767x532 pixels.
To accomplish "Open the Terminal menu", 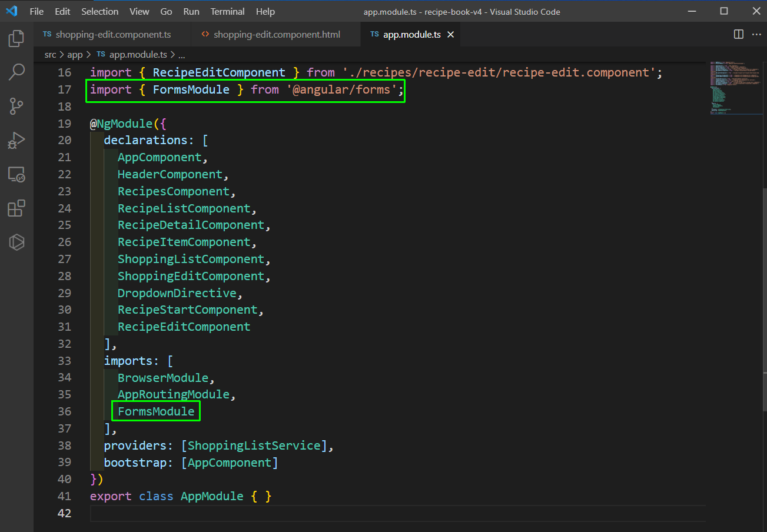I will (x=228, y=11).
